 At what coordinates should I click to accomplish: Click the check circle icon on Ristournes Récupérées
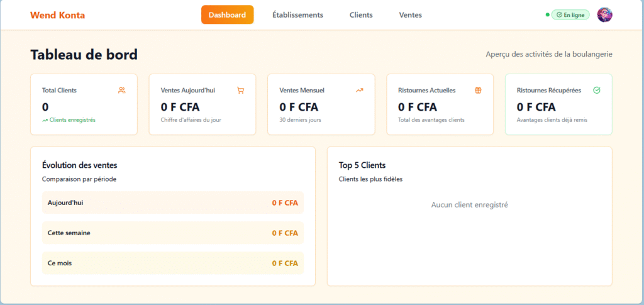click(597, 90)
